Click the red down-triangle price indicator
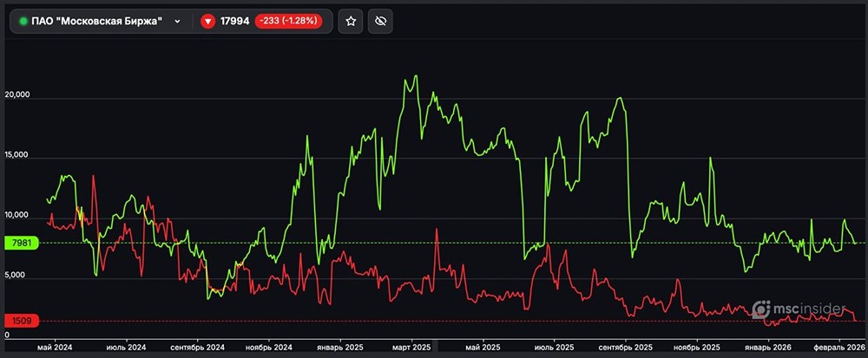 point(207,22)
